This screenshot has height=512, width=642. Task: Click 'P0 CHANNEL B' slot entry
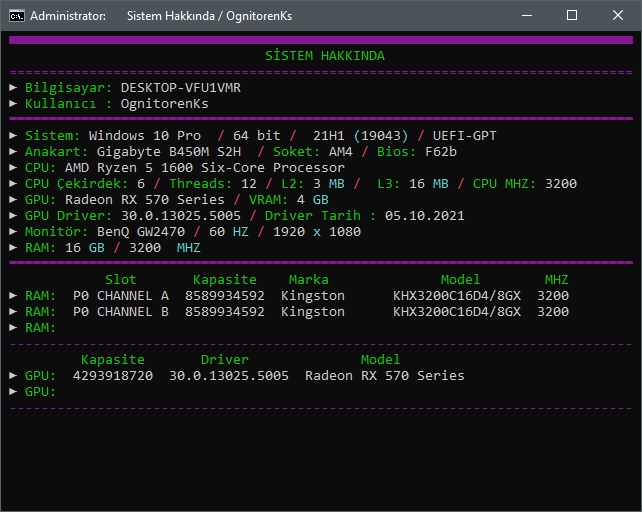point(121,312)
